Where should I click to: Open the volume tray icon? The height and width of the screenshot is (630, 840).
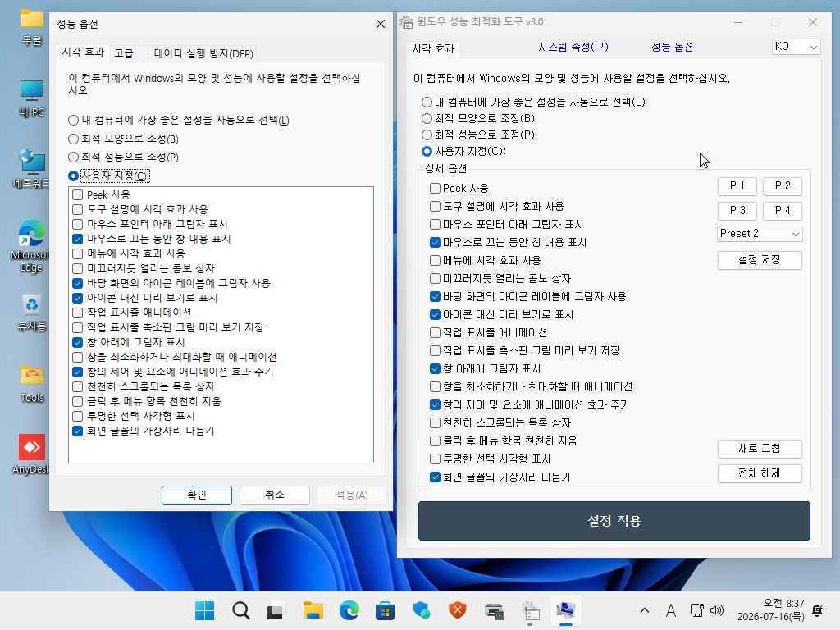[x=716, y=610]
